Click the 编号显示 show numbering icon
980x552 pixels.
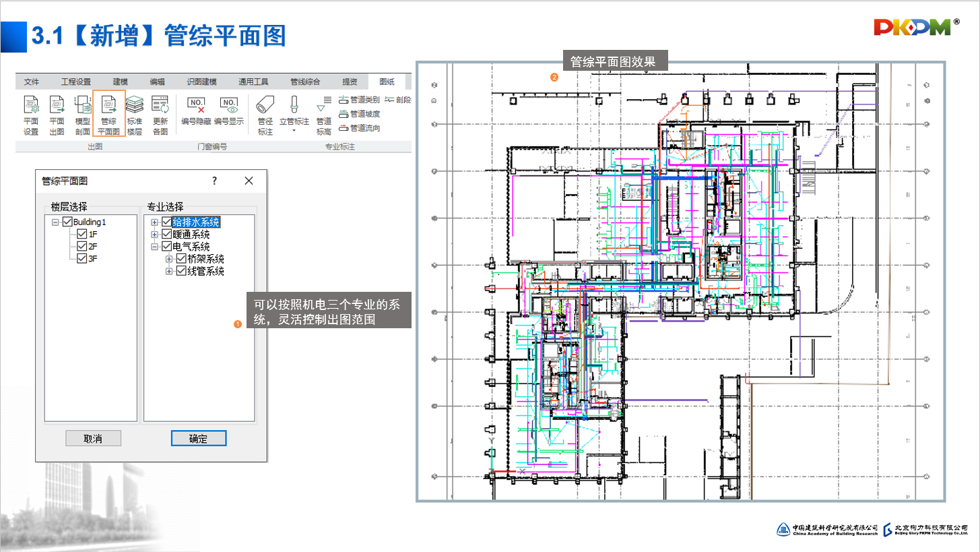pos(229,111)
